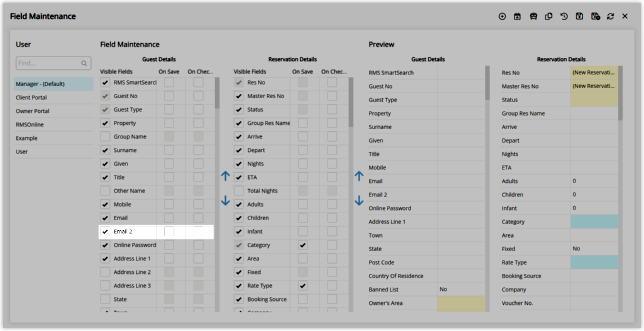Click Guest Details field list scrollbar

coord(217,93)
